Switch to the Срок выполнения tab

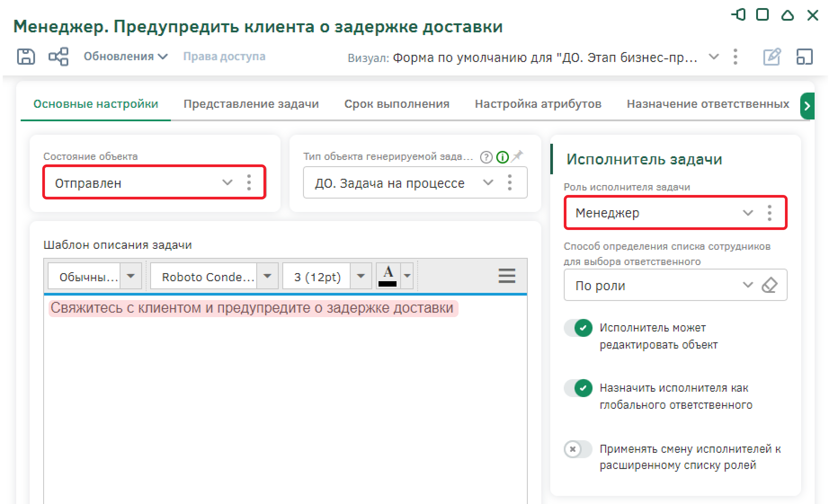[x=397, y=104]
